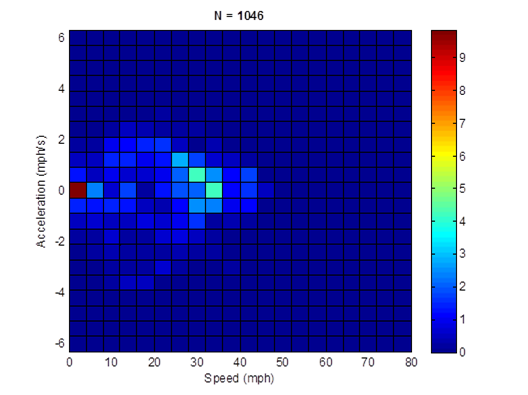
Task: Click the plot title "N = 1046"
Action: coord(239,16)
